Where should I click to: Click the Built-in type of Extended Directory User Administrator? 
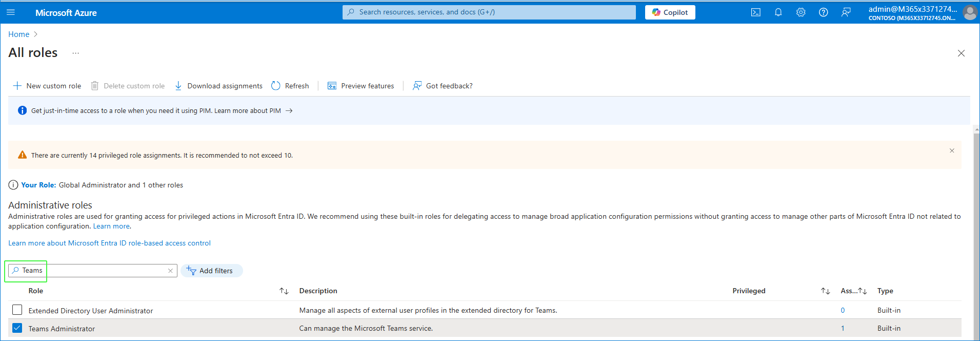889,310
